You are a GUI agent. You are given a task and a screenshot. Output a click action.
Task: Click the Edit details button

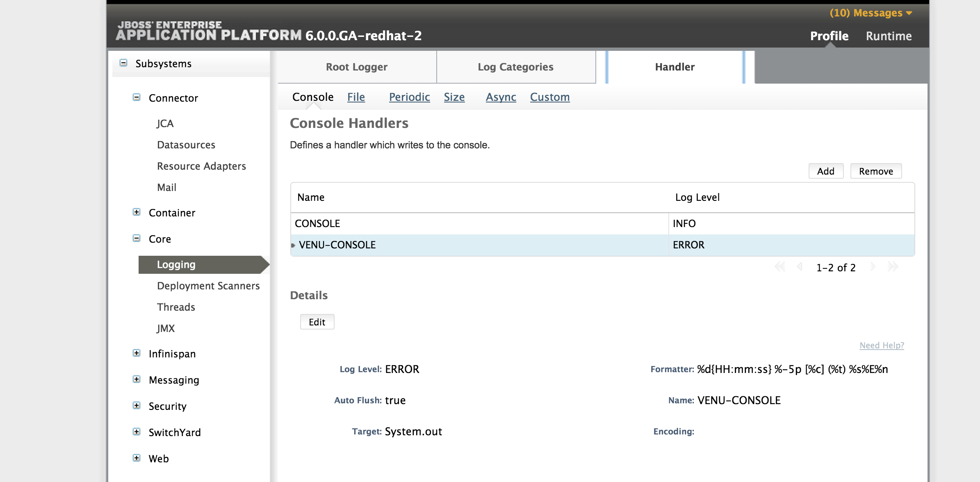317,322
